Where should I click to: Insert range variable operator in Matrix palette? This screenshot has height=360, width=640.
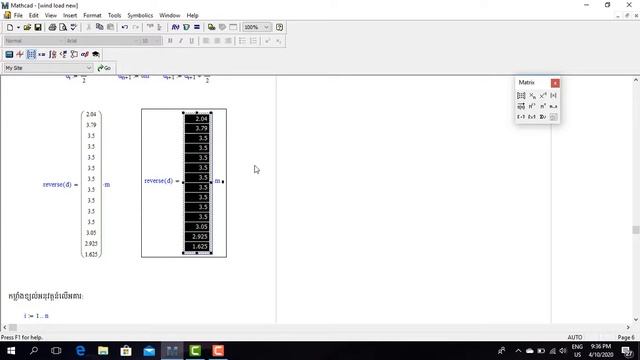(x=553, y=106)
